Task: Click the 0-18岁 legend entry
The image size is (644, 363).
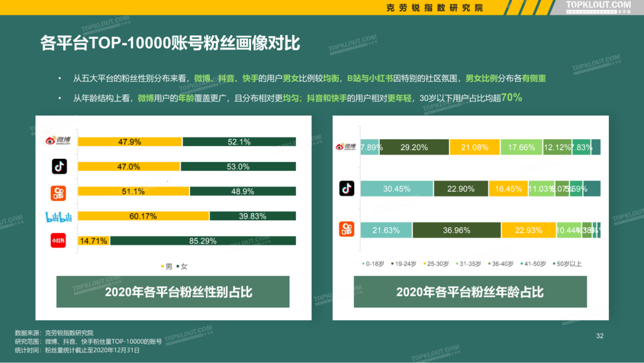Action: (x=373, y=264)
